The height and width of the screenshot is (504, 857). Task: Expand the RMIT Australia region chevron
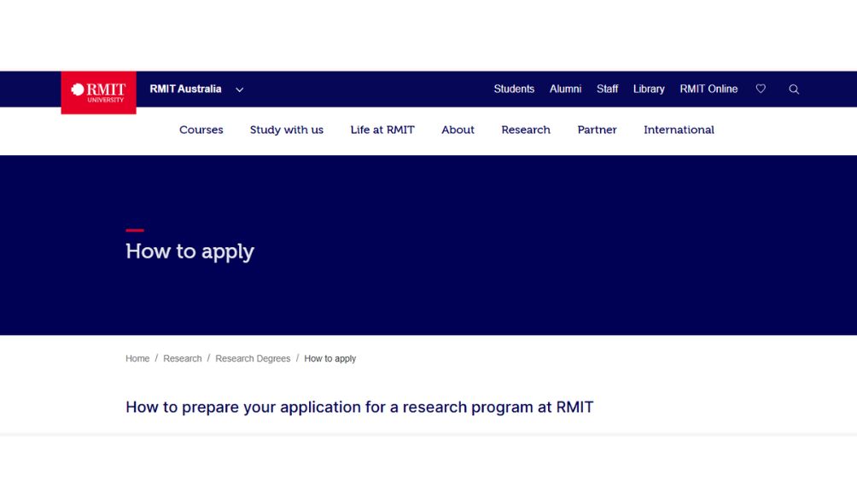[x=239, y=90]
